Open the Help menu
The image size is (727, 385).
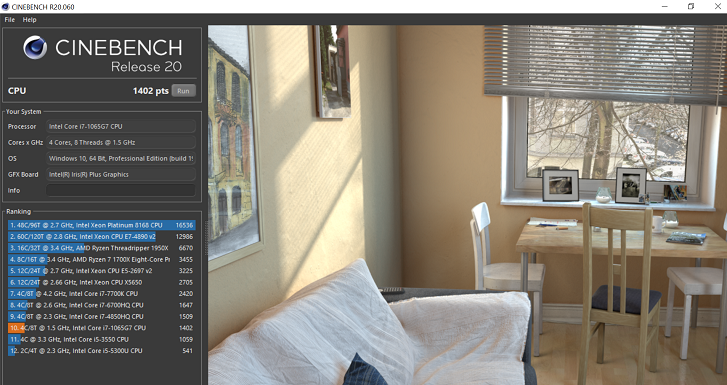[x=29, y=20]
